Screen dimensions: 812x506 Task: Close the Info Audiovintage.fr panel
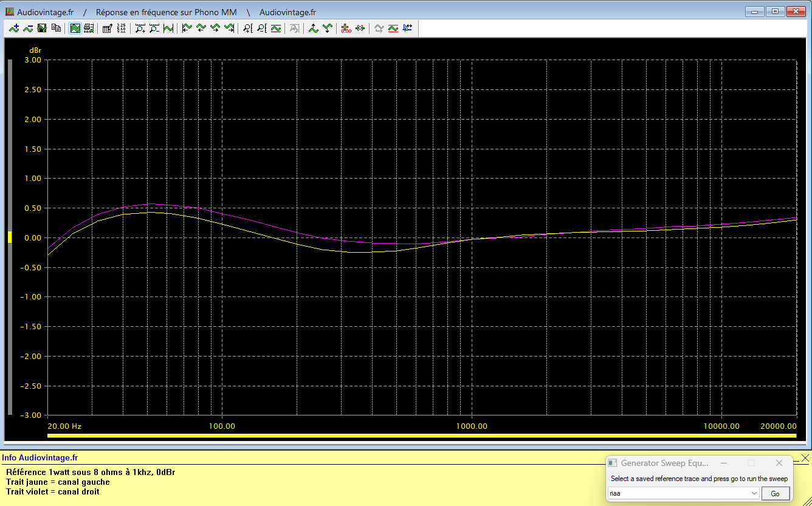click(805, 457)
